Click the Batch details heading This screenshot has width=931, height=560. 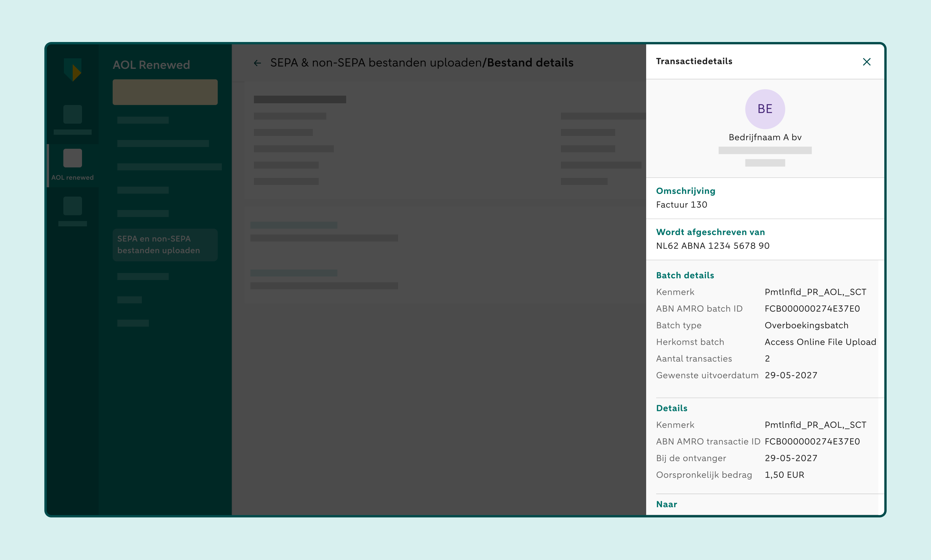(x=685, y=275)
